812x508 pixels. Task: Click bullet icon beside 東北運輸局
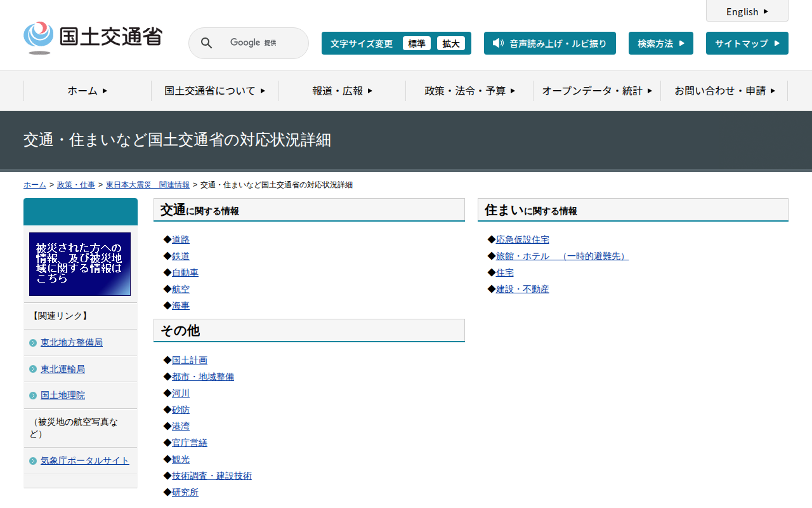33,369
